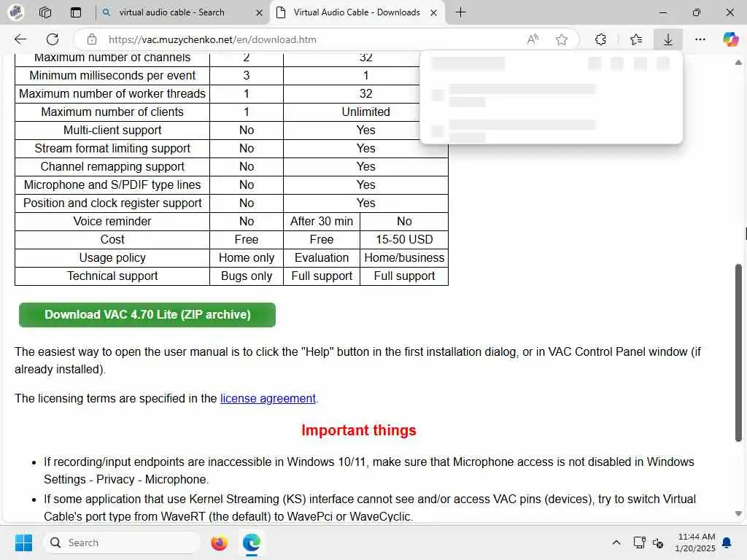
Task: Click the vertical page scrollbar thumb
Action: [x=738, y=352]
